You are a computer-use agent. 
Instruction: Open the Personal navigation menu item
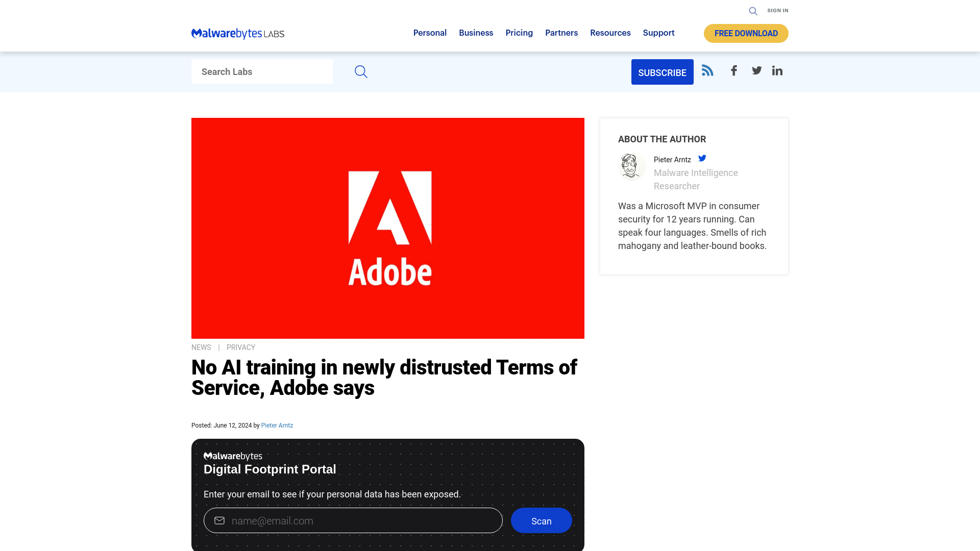point(429,33)
